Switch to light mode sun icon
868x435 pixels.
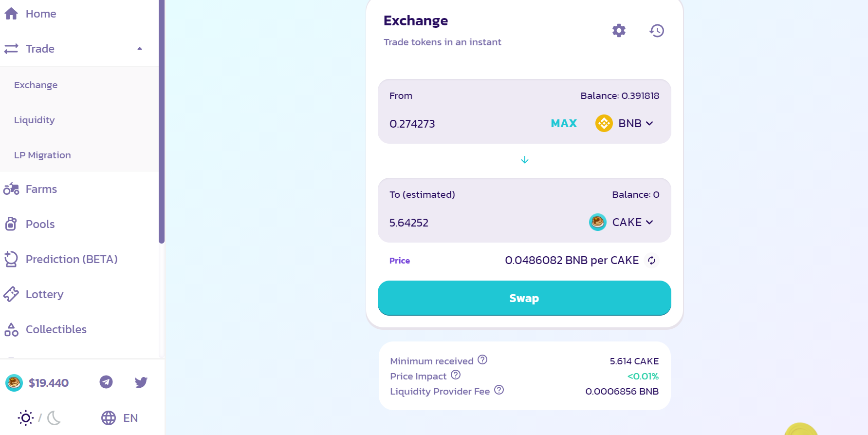[26, 418]
